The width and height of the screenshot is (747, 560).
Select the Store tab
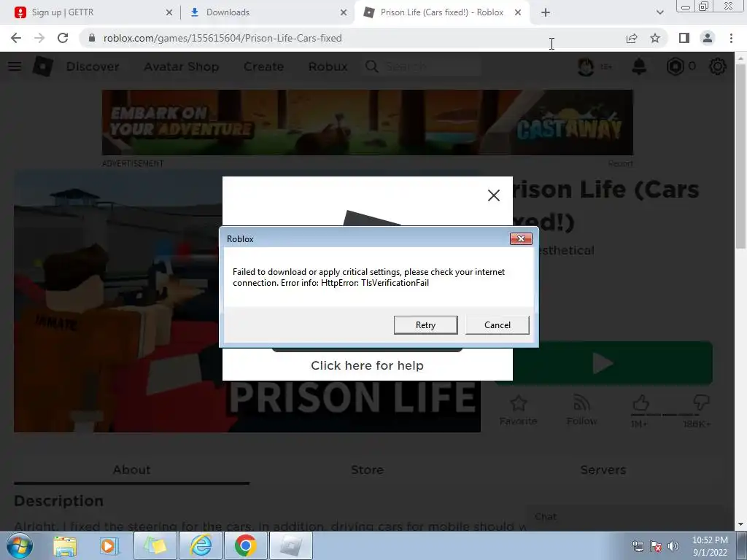368,470
